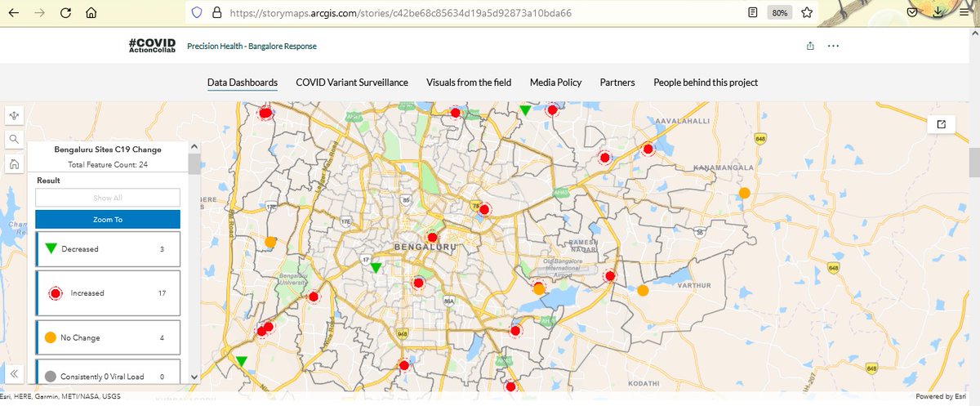Filter by the Increased result row
980x406 pixels.
(108, 292)
